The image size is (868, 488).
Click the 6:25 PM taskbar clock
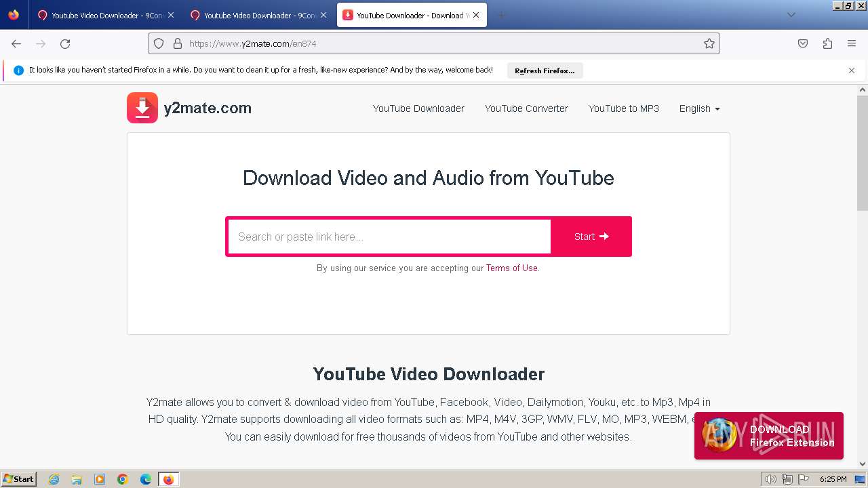[x=833, y=479]
